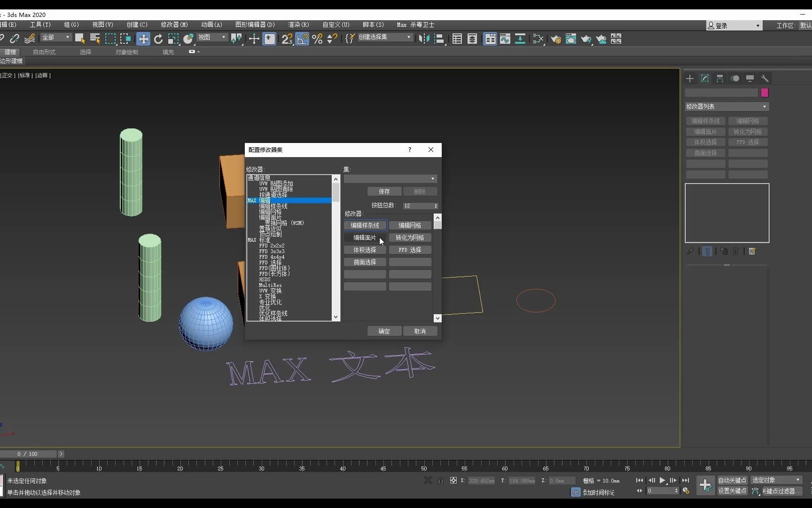The width and height of the screenshot is (812, 508).
Task: Activate the Rotate tool
Action: [158, 39]
